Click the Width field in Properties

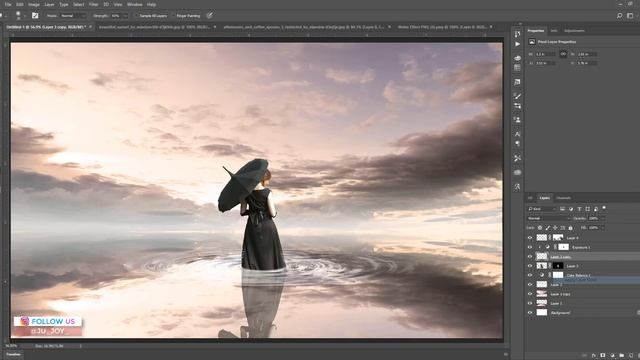coord(545,54)
